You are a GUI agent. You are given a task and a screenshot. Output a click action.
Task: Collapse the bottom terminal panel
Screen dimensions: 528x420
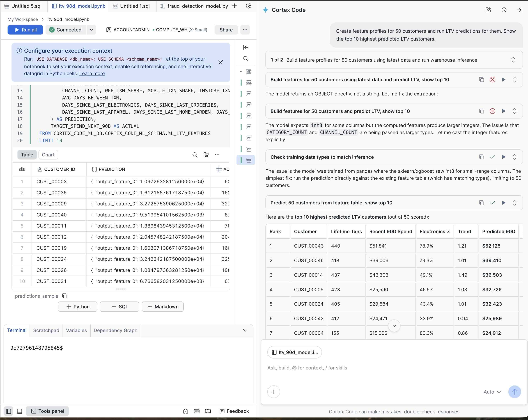tap(245, 330)
